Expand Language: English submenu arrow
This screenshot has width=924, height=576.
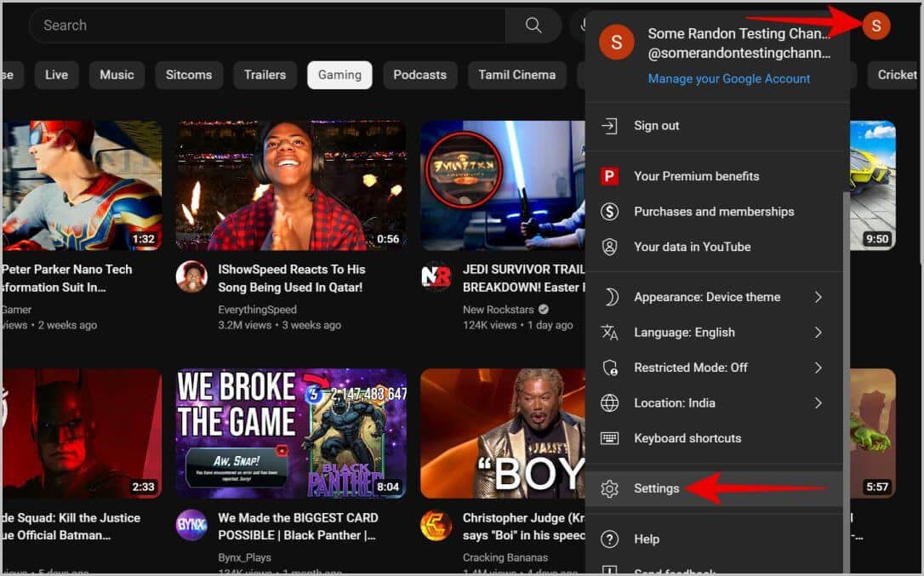click(818, 333)
